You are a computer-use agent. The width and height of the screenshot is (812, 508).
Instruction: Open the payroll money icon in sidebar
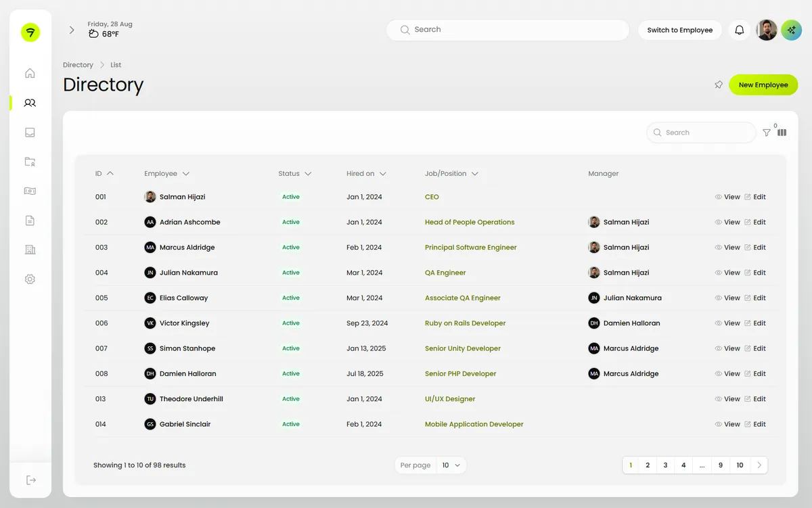pos(30,191)
